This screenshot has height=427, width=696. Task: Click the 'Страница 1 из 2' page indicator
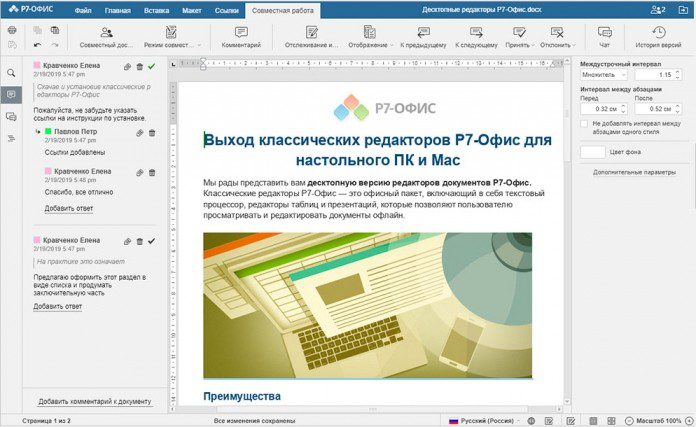point(47,420)
